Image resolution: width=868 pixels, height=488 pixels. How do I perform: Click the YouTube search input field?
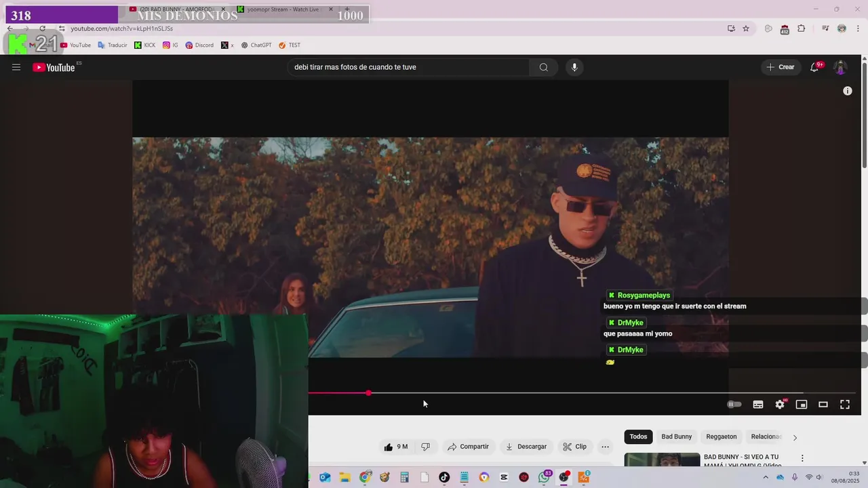click(409, 67)
